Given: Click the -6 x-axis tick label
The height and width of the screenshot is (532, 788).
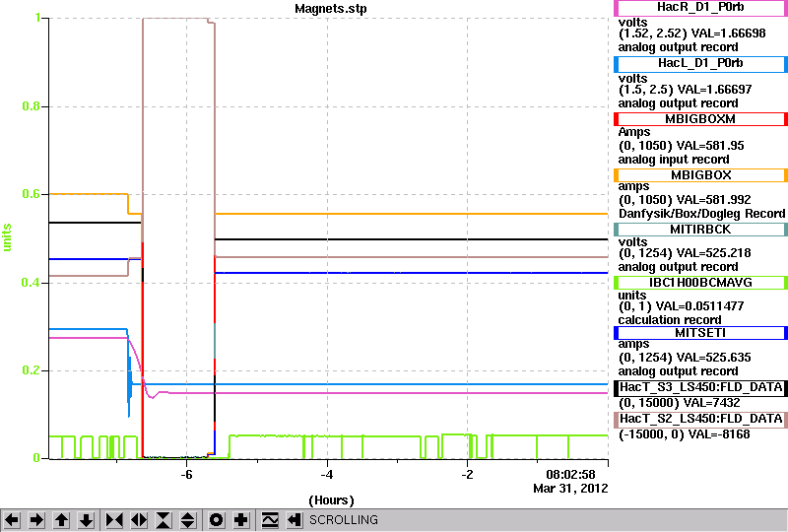Looking at the screenshot, I should 186,475.
